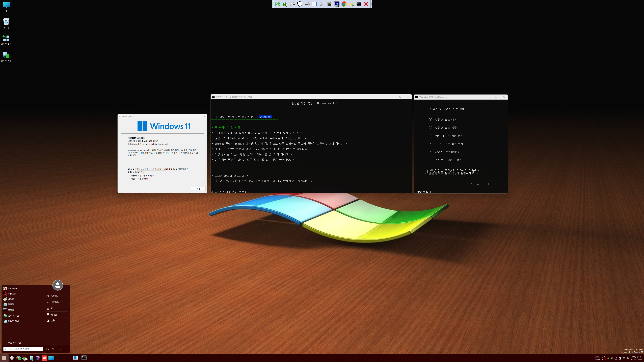Click '[6] 윈도우 드라이브 청소' line in cmd
Image resolution: width=644 pixels, height=362 pixels.
(x=445, y=160)
